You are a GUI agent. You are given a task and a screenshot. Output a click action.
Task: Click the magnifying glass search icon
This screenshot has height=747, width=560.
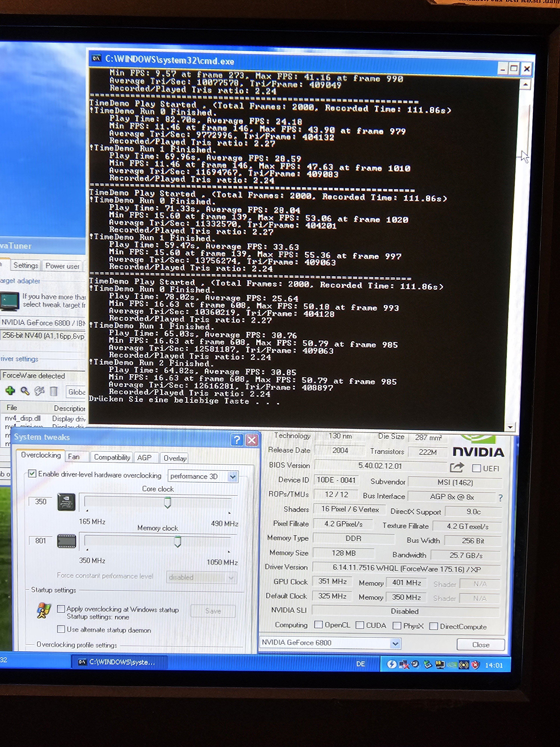click(25, 391)
